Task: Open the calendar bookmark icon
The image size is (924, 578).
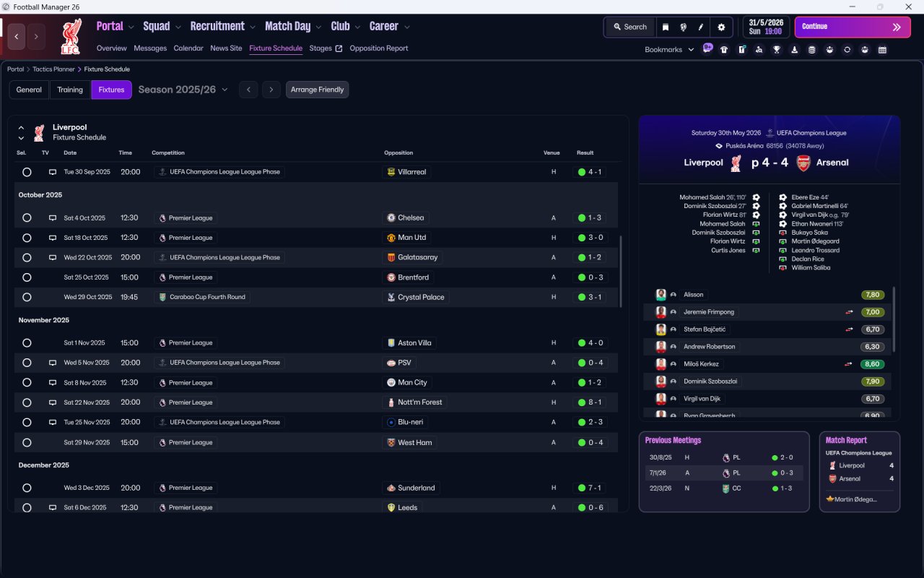Action: coord(882,50)
